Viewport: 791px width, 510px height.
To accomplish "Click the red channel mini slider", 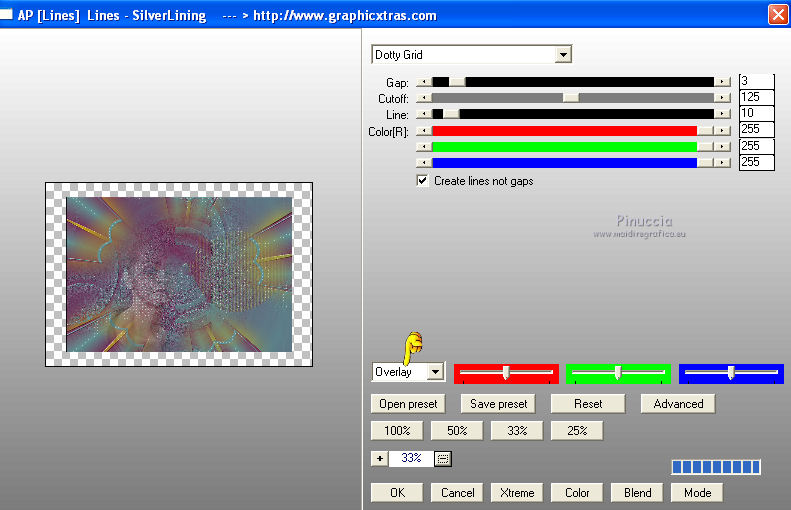I will pos(506,373).
